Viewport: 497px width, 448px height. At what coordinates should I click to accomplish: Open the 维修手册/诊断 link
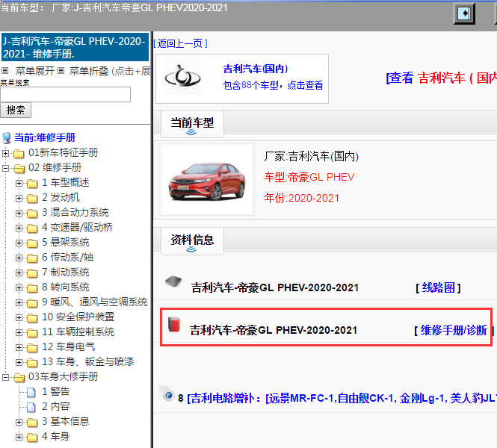click(454, 331)
